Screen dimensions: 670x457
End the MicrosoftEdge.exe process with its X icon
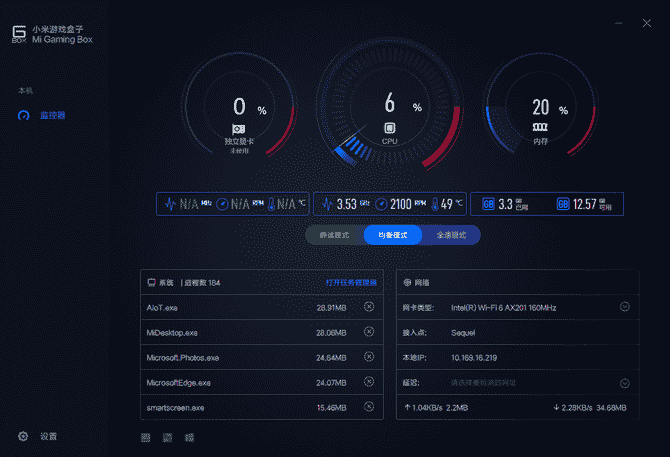click(x=369, y=381)
